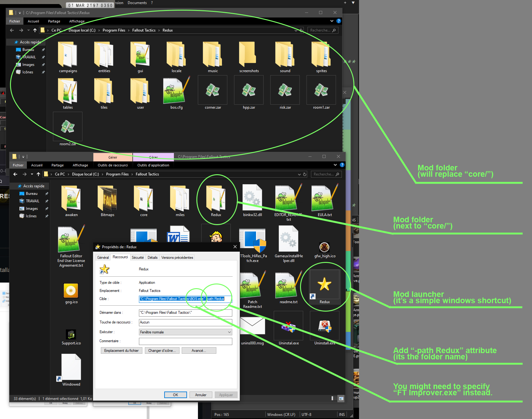Viewport: 532px width, 419px height.
Task: Open recent locations dropdown in Fallout Tactics window
Action: [x=32, y=174]
